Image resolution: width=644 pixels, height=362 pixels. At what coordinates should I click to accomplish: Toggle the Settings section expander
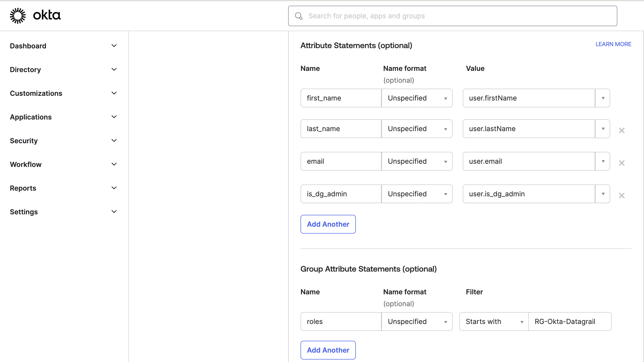(x=114, y=212)
